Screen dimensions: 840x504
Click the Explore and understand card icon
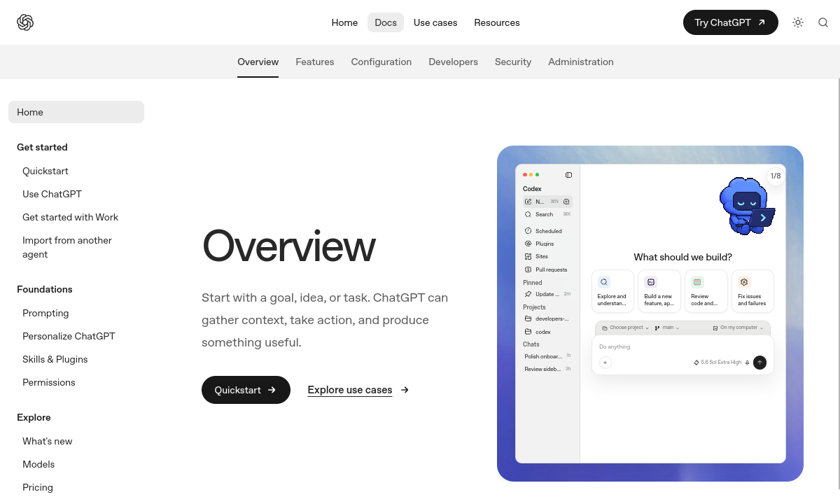pos(604,282)
